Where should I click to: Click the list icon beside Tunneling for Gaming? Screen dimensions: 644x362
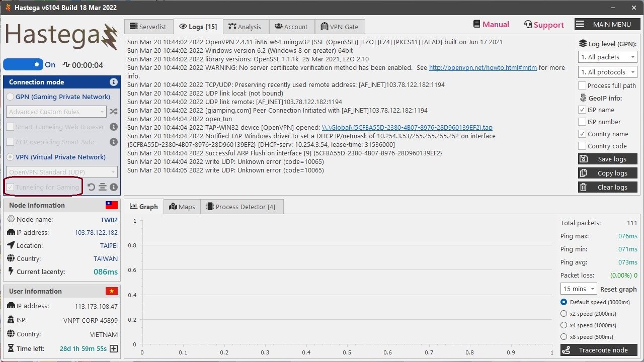point(103,187)
